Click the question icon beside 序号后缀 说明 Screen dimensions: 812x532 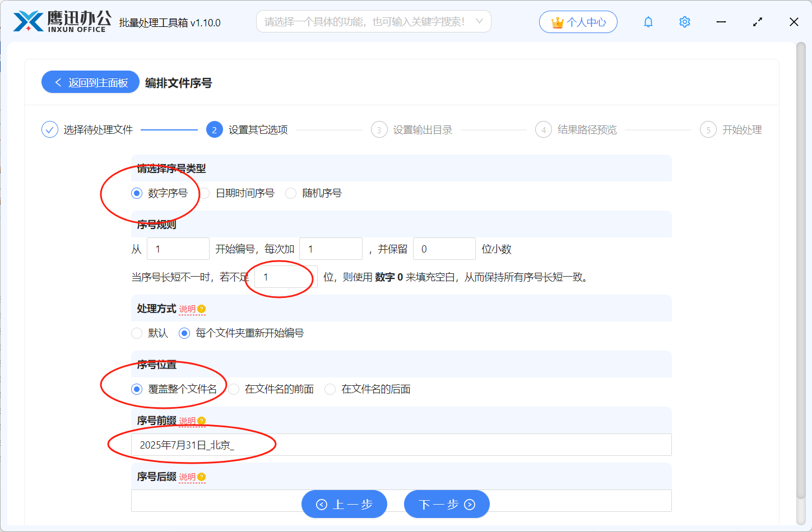tap(202, 477)
